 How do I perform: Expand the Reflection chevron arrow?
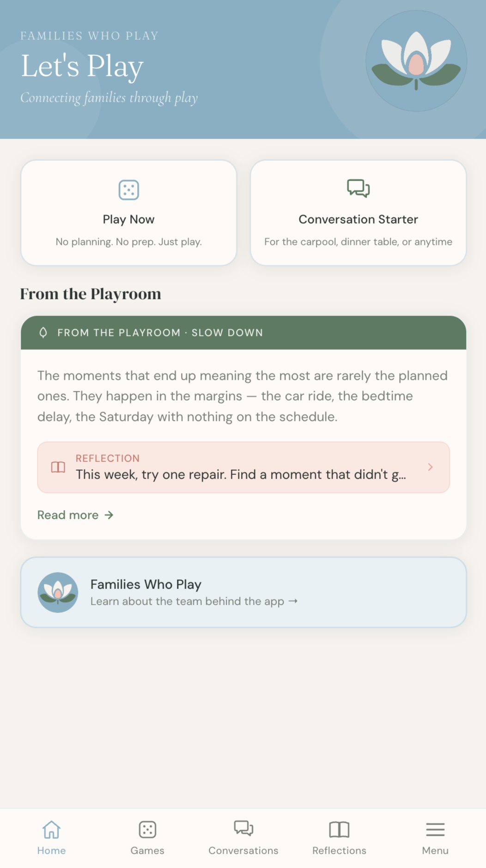[430, 467]
